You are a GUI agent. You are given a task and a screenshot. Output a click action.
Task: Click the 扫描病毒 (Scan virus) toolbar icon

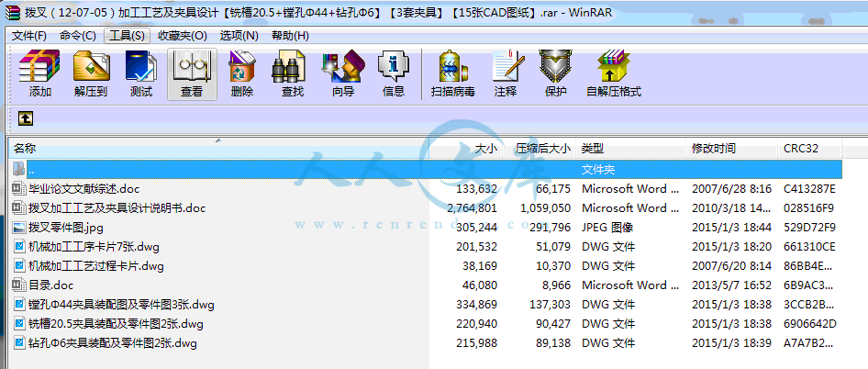click(453, 66)
